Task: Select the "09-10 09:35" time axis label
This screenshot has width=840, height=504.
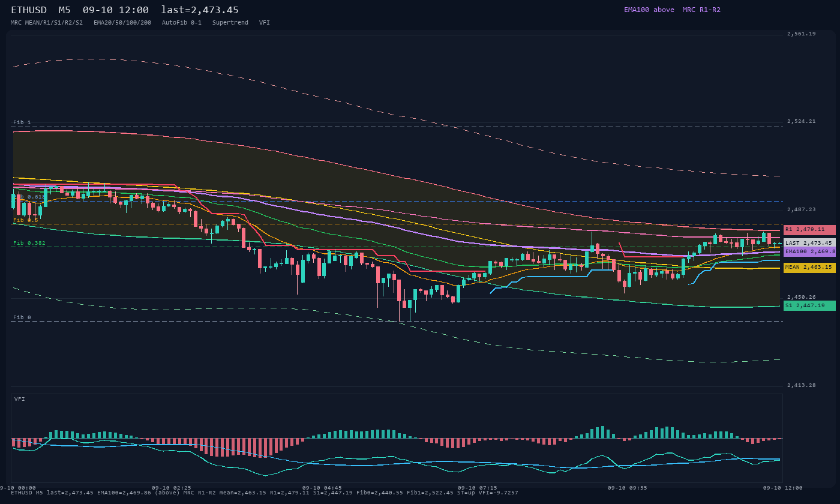Action: 628,488
